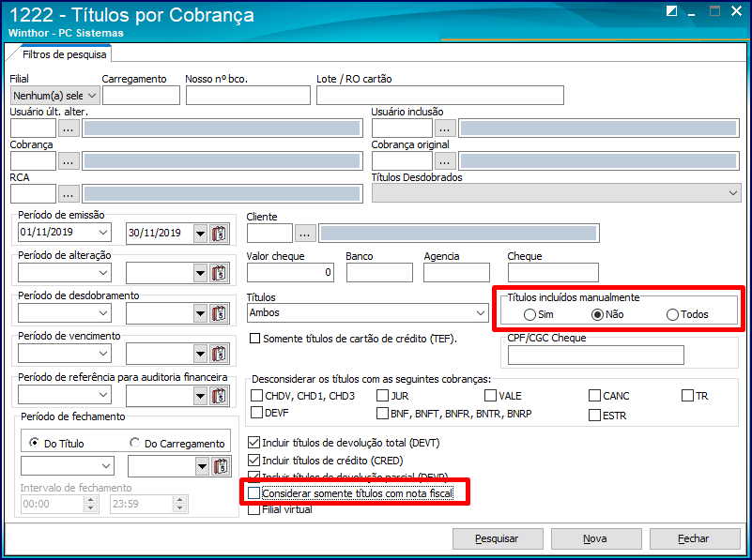This screenshot has height=560, width=752.
Task: Open Período de fechamento start date dropdown
Action: point(106,465)
